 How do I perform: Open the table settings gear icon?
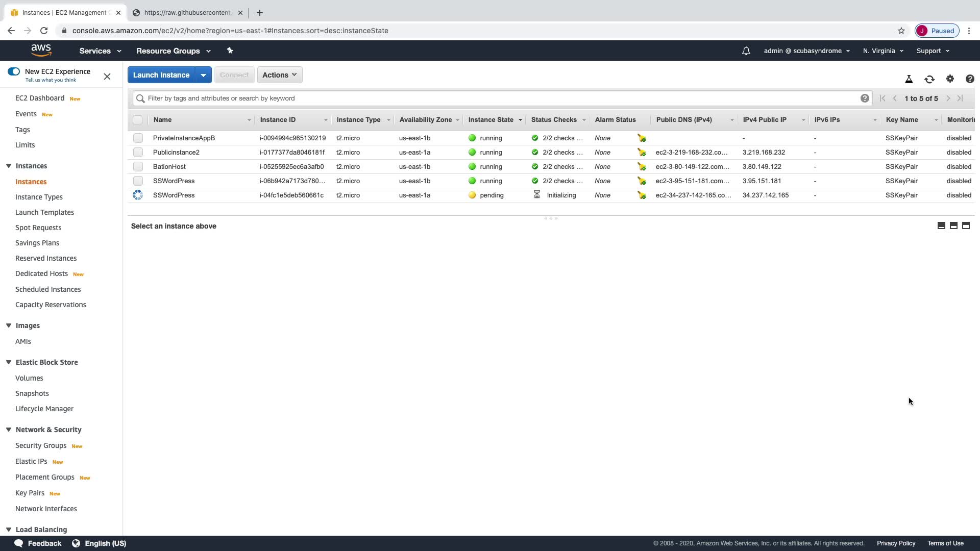point(949,79)
